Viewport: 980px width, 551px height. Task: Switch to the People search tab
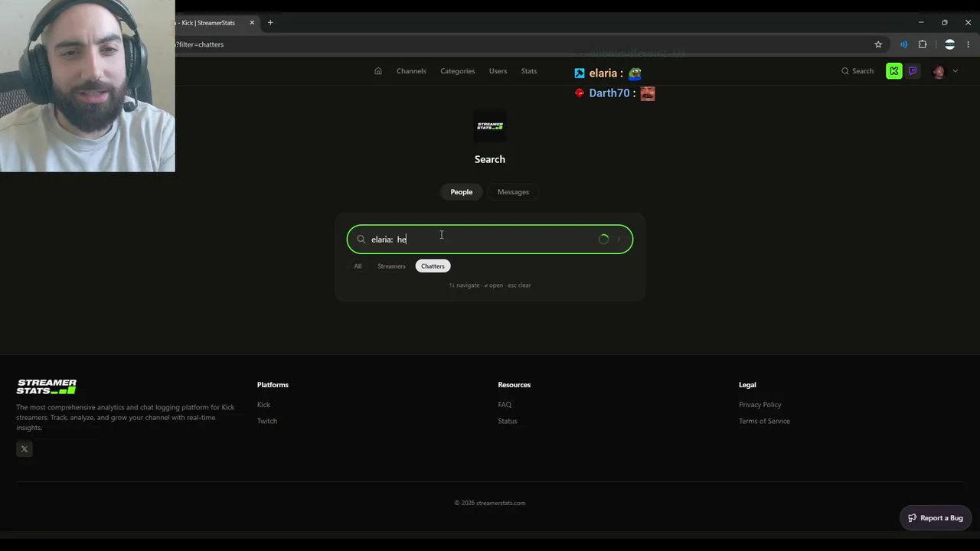462,192
